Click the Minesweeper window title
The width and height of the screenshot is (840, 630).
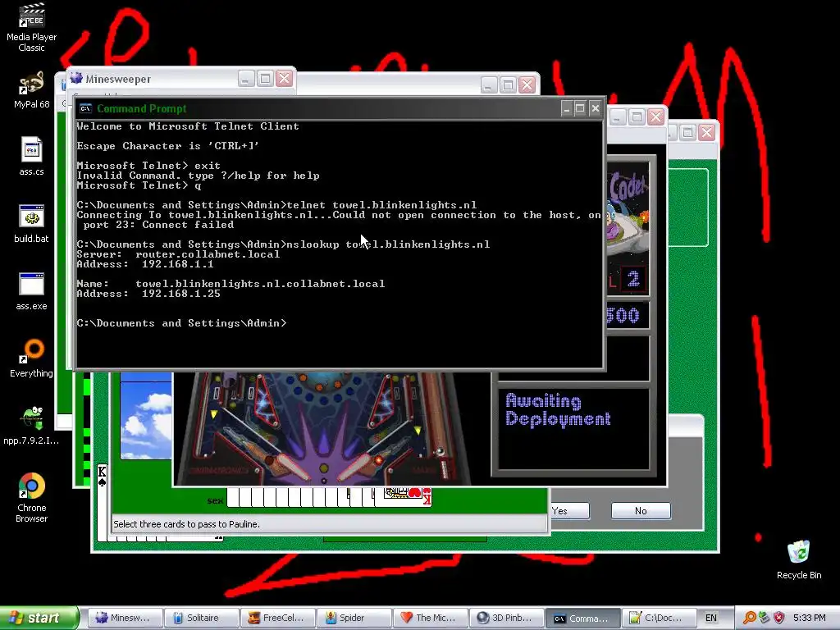click(x=118, y=79)
